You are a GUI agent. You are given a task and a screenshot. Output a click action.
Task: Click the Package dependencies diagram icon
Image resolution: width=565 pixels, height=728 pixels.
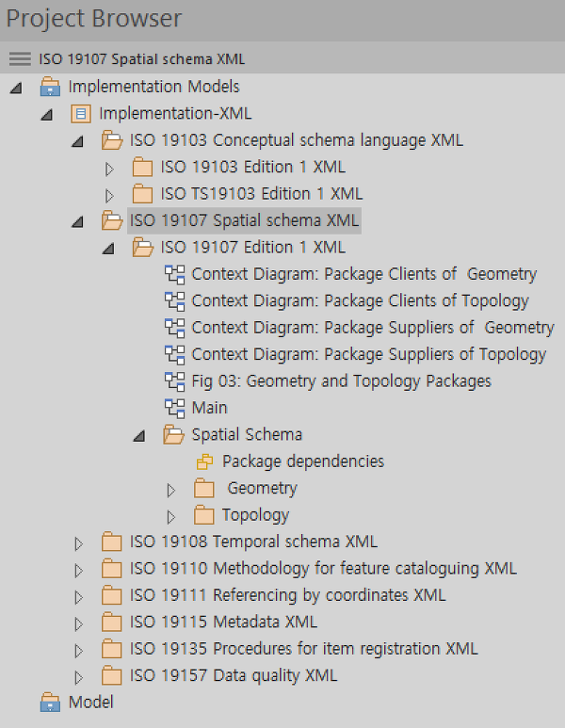pos(204,462)
